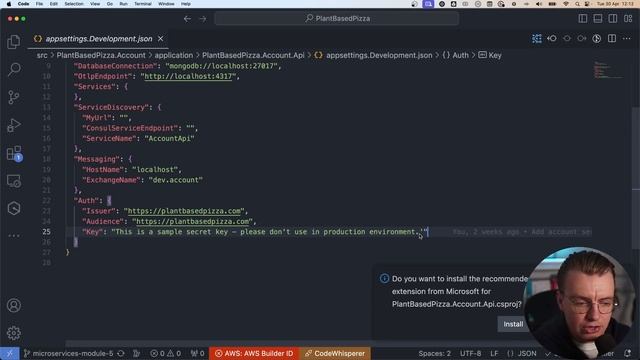Open the Apple menu
The height and width of the screenshot is (360, 640).
click(9, 4)
